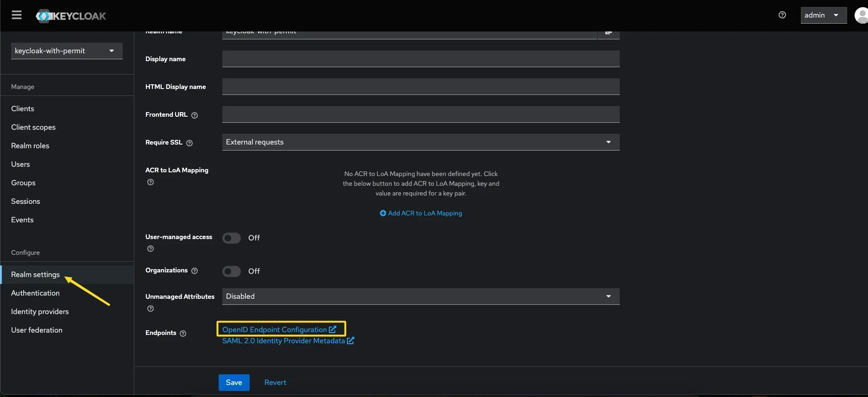This screenshot has width=868, height=397.
Task: Show help tooltip for Organizations
Action: pos(195,271)
